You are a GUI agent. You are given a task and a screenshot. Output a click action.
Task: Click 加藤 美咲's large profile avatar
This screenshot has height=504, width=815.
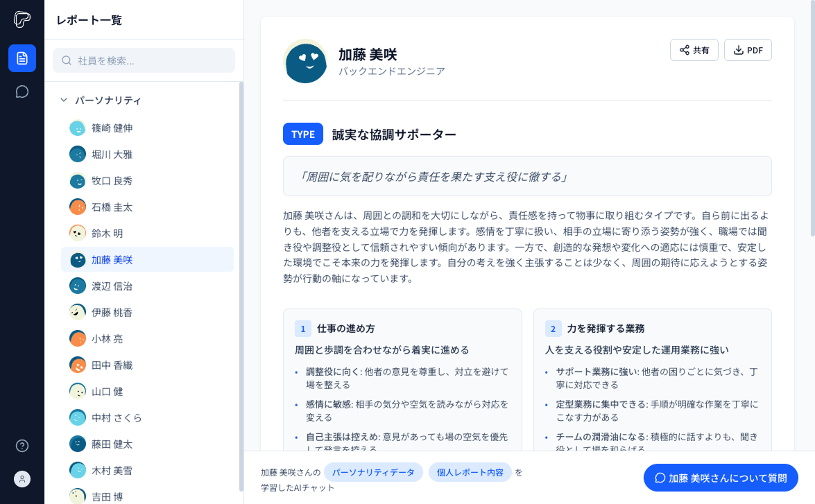click(305, 61)
